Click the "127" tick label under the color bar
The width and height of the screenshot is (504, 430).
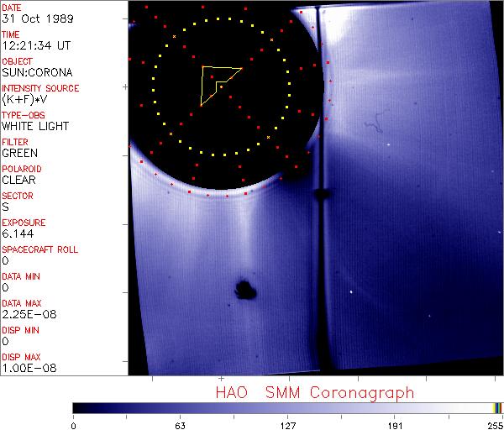pyautogui.click(x=287, y=425)
